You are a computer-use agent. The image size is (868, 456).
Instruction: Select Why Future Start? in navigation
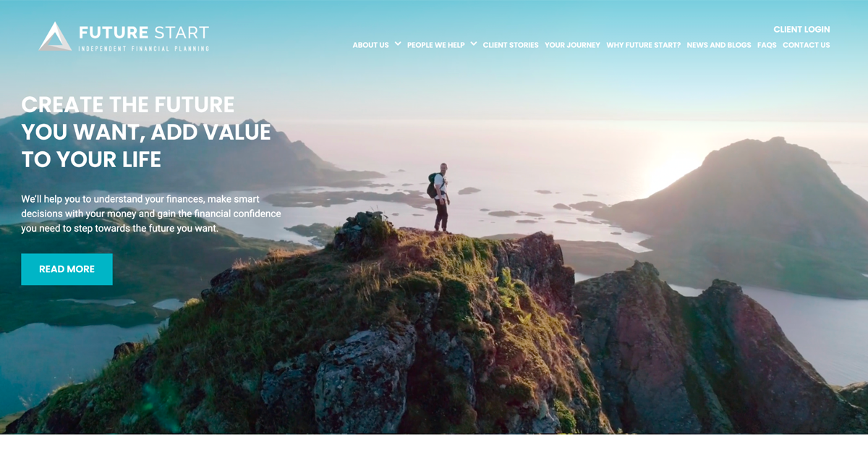click(643, 45)
